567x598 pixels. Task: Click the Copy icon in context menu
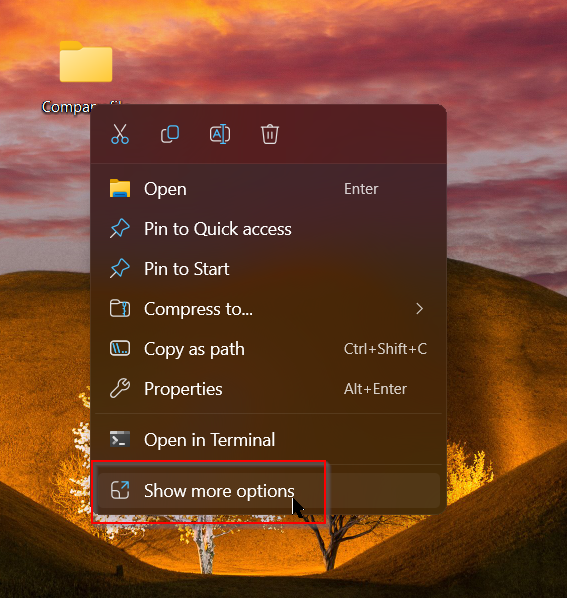pos(170,134)
